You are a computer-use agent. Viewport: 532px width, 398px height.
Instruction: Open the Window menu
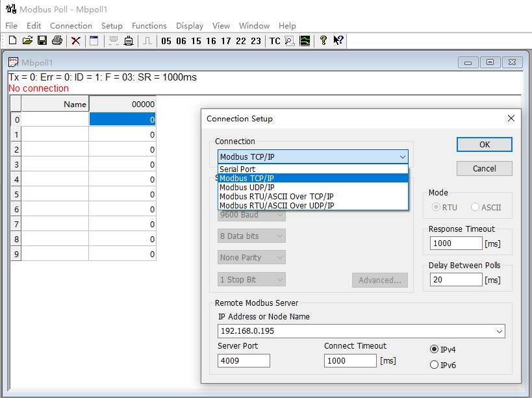254,26
